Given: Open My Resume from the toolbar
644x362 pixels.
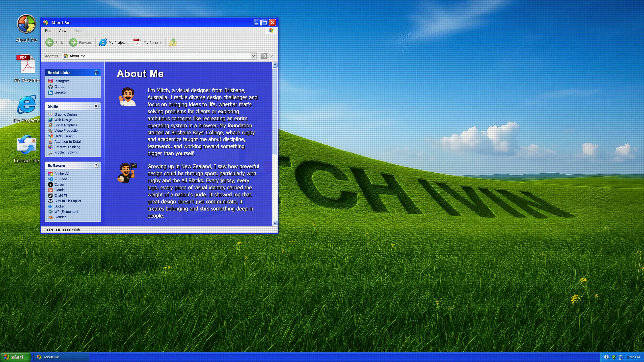Looking at the screenshot, I should [148, 42].
